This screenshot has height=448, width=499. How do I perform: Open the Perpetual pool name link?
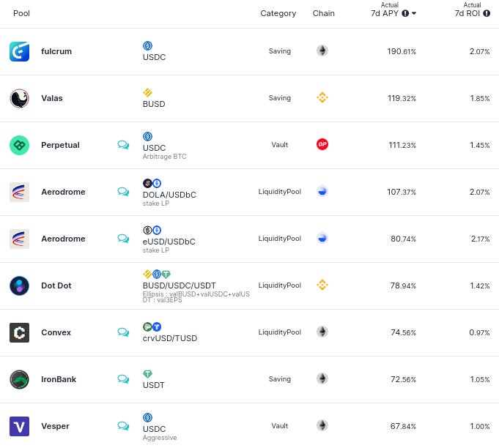[x=61, y=145]
